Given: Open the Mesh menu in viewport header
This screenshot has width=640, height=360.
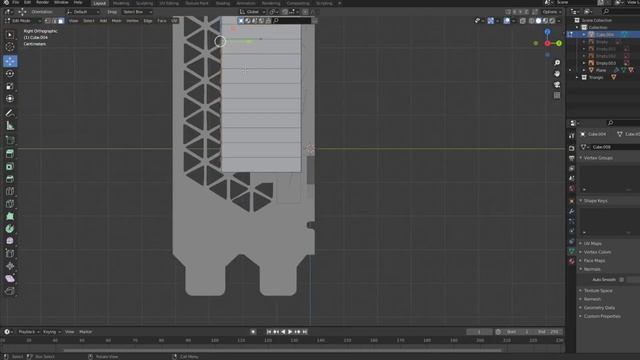Looking at the screenshot, I should (116, 21).
